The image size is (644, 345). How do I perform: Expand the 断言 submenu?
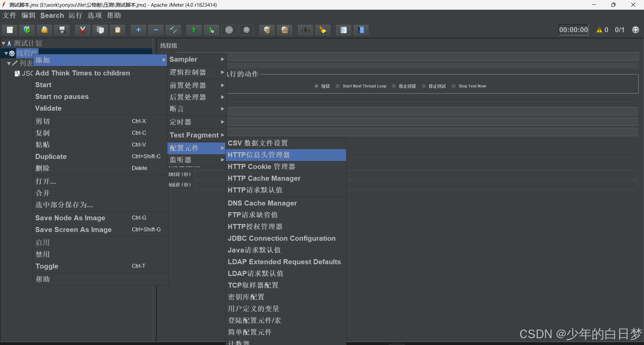[197, 109]
